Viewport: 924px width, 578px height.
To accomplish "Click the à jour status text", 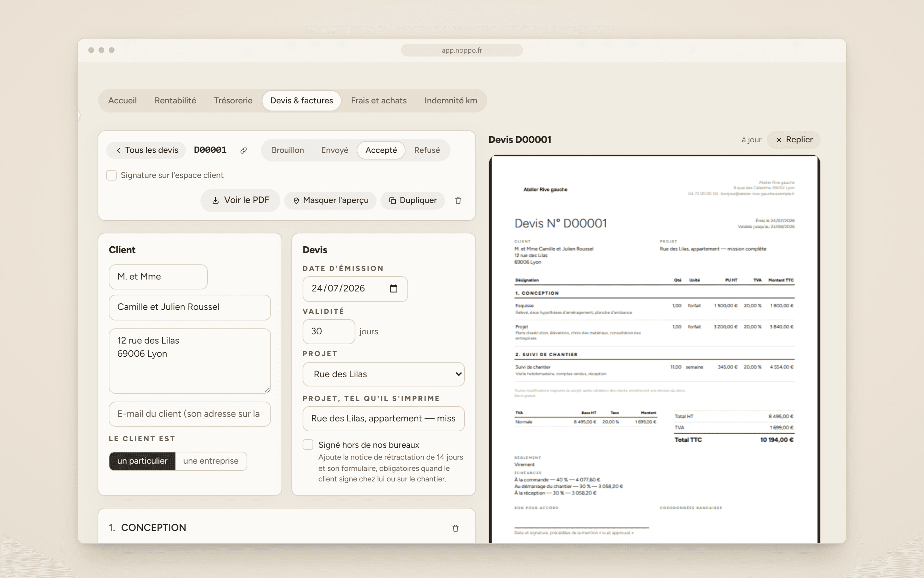I will pyautogui.click(x=751, y=140).
